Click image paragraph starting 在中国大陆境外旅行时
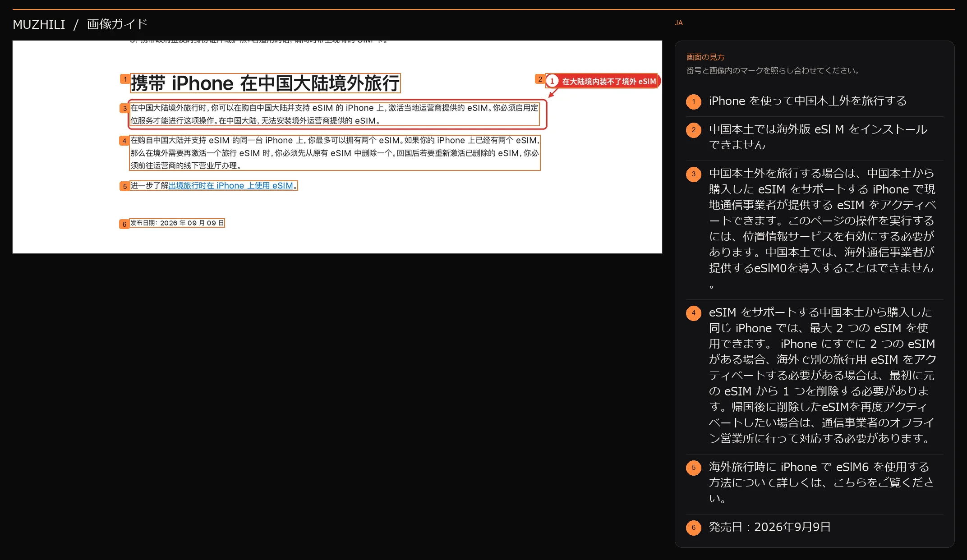 pos(335,115)
